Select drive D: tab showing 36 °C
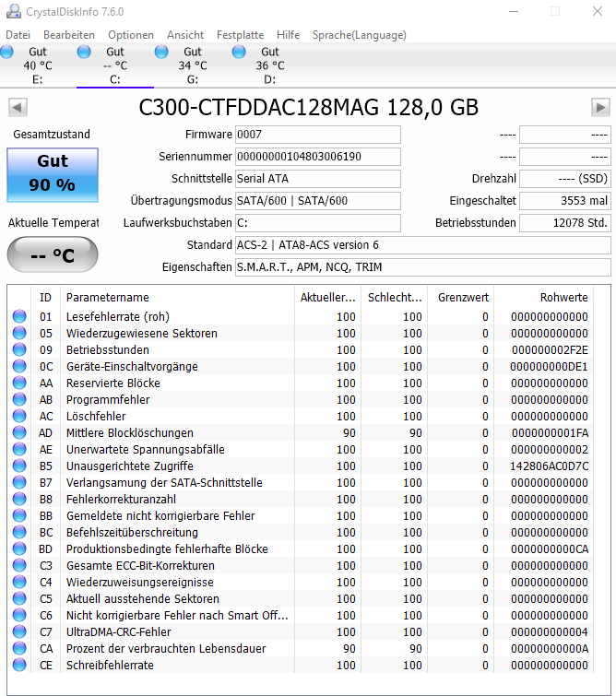 click(x=269, y=65)
